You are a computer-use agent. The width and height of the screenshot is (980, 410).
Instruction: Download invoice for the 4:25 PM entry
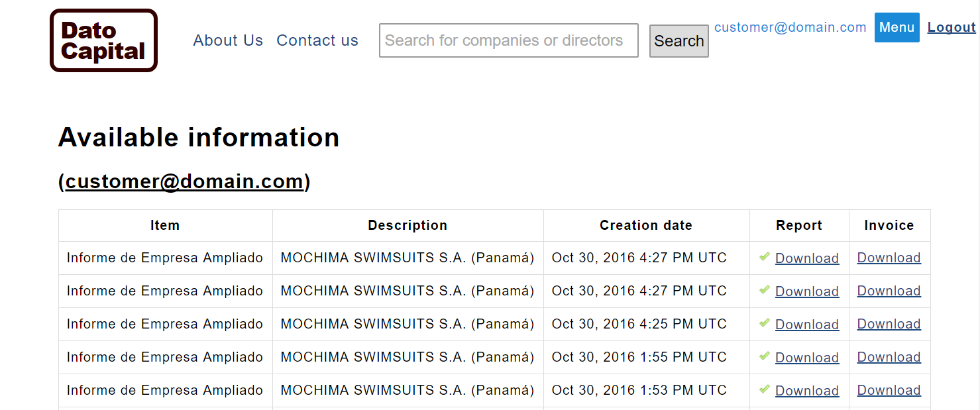tap(889, 324)
